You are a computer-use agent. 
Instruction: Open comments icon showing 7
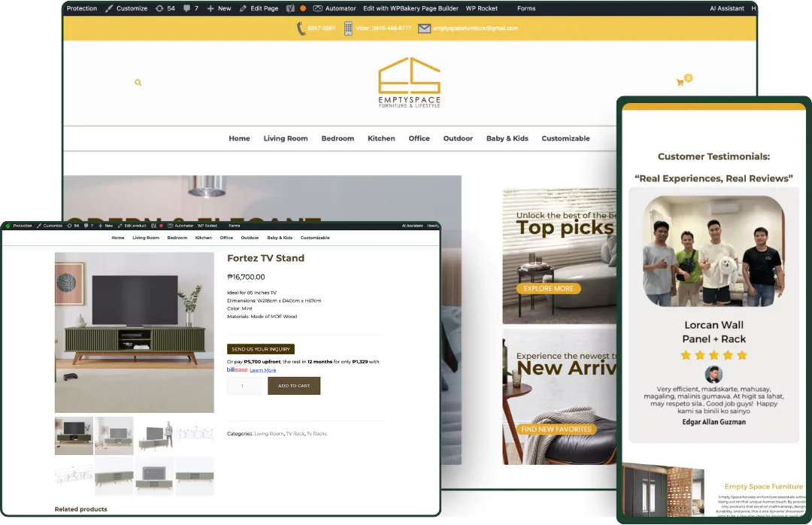(191, 8)
